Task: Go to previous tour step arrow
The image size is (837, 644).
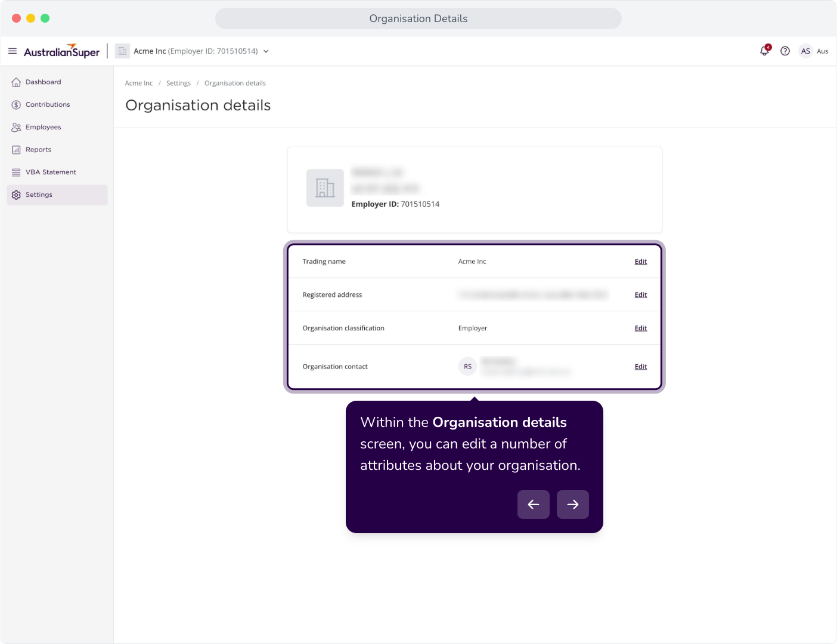Action: [x=534, y=504]
